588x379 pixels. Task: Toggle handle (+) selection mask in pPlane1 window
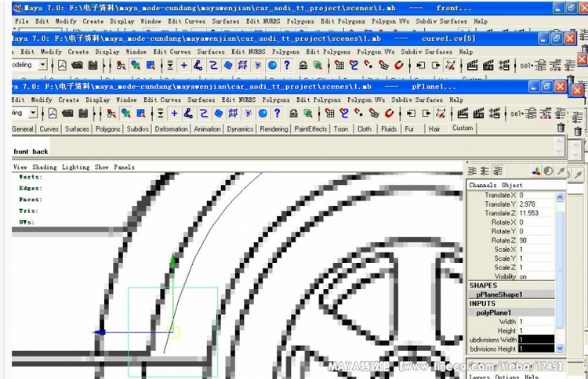tap(174, 113)
